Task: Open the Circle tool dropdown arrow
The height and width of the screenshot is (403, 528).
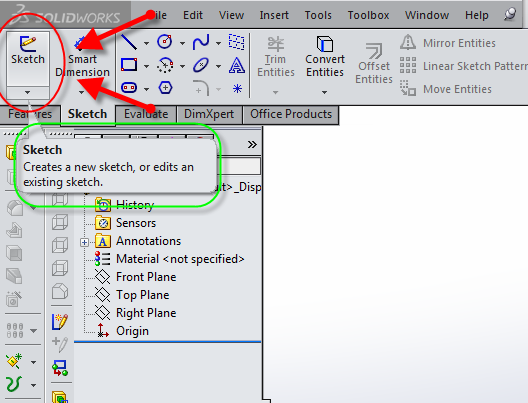Action: tap(182, 43)
